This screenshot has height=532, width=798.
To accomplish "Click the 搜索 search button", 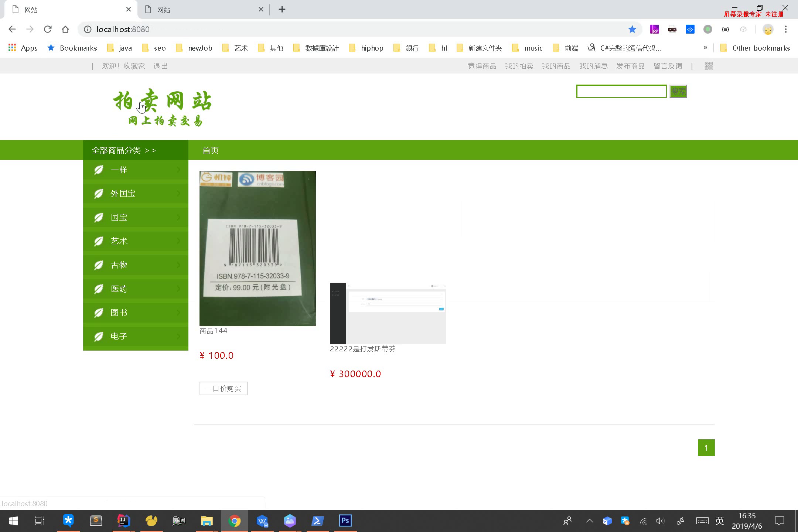I will (x=678, y=91).
